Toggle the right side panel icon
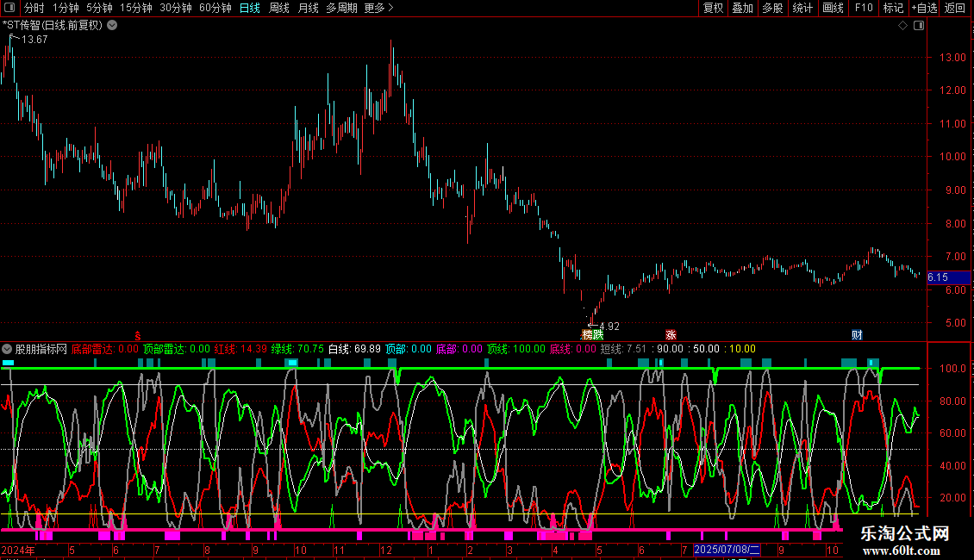 919,26
